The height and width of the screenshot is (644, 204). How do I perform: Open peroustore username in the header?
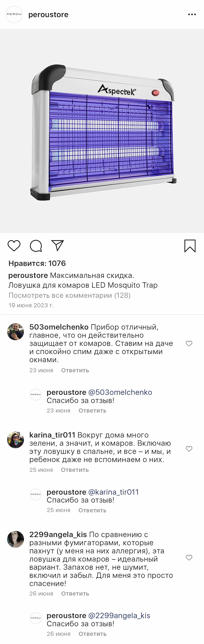(48, 15)
